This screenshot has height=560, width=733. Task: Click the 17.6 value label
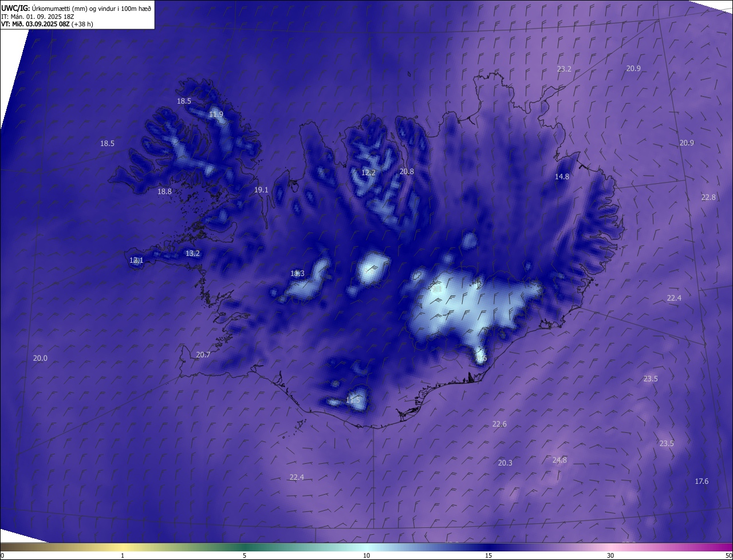click(702, 482)
